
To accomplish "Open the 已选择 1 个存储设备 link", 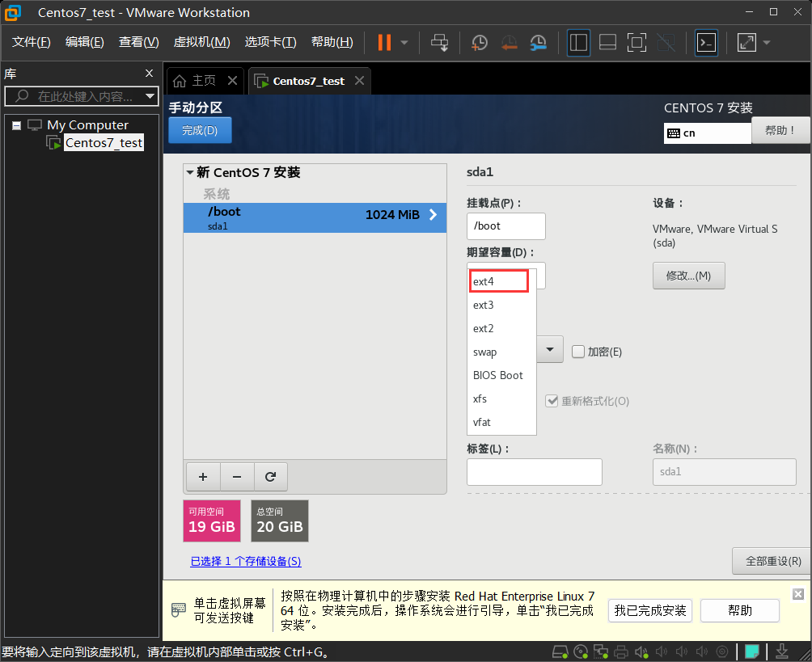I will (246, 561).
